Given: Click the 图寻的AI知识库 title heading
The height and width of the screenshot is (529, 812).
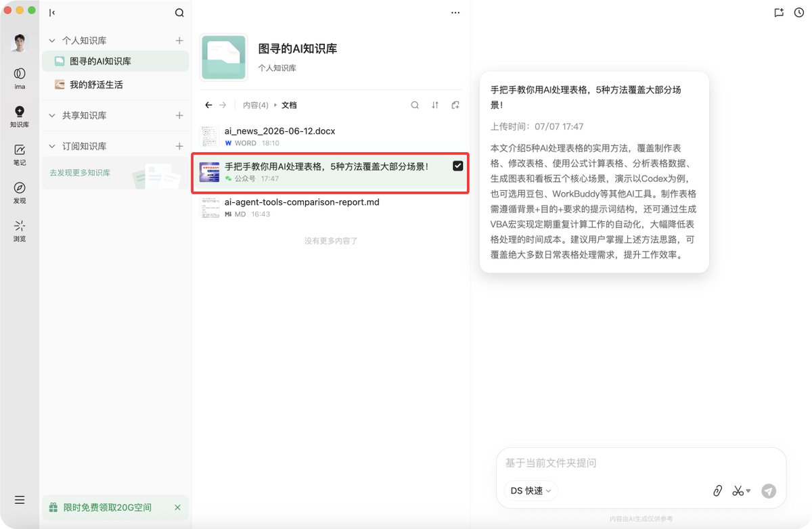Looking at the screenshot, I should tap(298, 49).
